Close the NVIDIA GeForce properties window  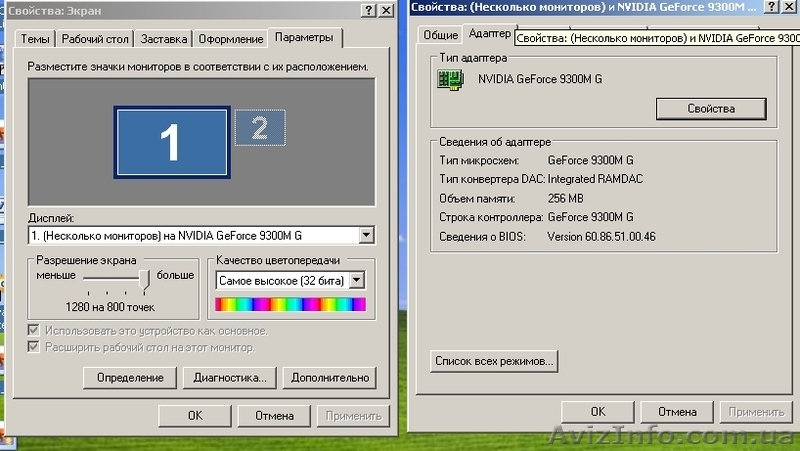coord(789,7)
